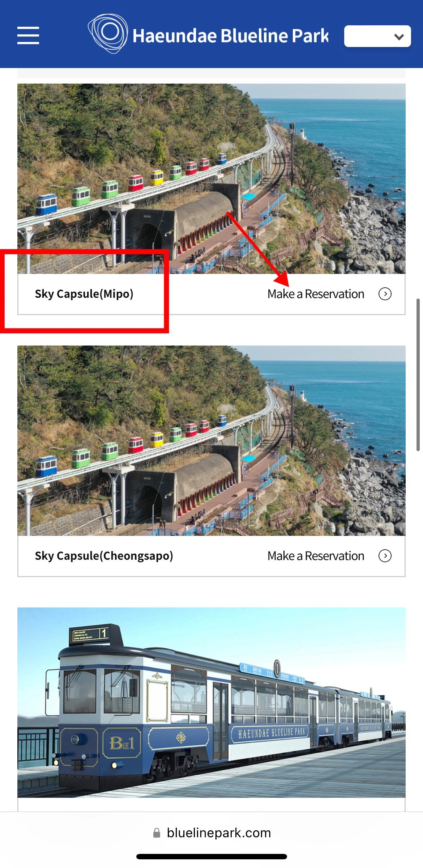The height and width of the screenshot is (868, 423).
Task: Open the Sky Capsule(Cheongsapo) photo
Action: [x=211, y=441]
